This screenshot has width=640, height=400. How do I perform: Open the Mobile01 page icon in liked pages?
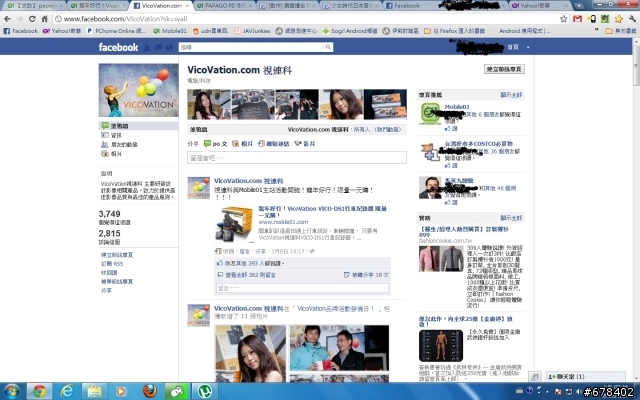click(x=430, y=114)
